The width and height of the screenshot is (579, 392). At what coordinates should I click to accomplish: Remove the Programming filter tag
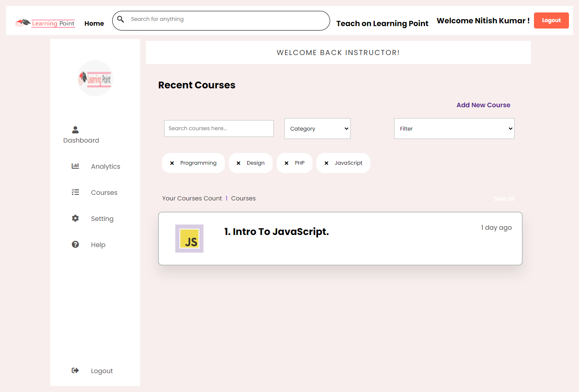(x=172, y=163)
